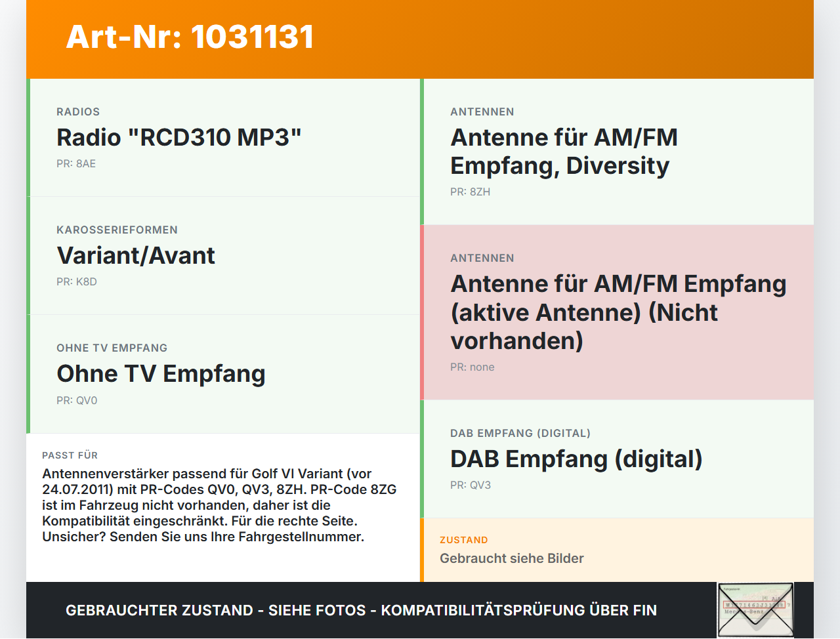This screenshot has width=840, height=639.
Task: Click the "KAROSSERIEFORMEN" category label
Action: (x=117, y=230)
